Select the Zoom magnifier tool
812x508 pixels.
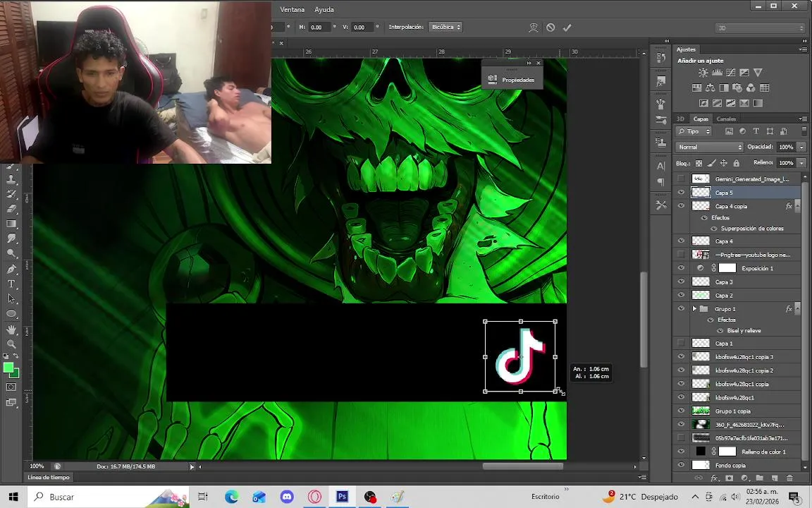(11, 344)
